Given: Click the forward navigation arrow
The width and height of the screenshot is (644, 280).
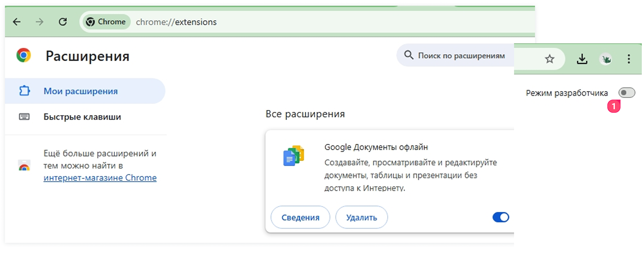Looking at the screenshot, I should pos(39,22).
